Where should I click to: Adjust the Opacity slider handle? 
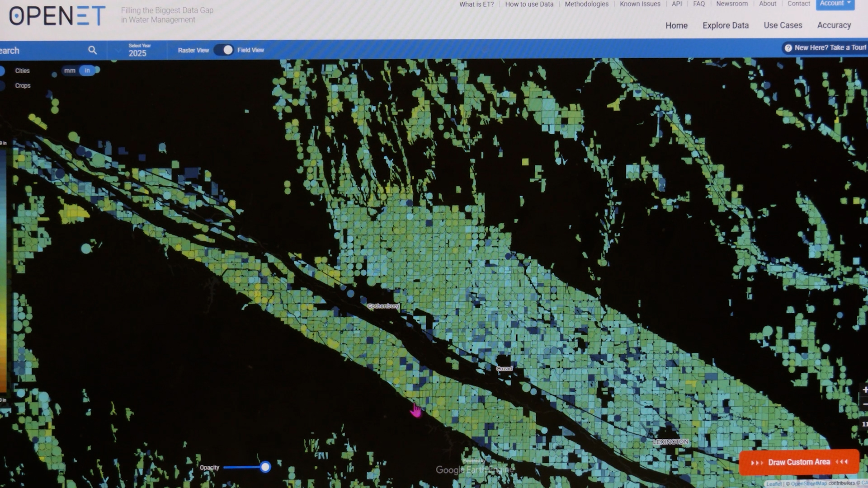click(x=265, y=467)
